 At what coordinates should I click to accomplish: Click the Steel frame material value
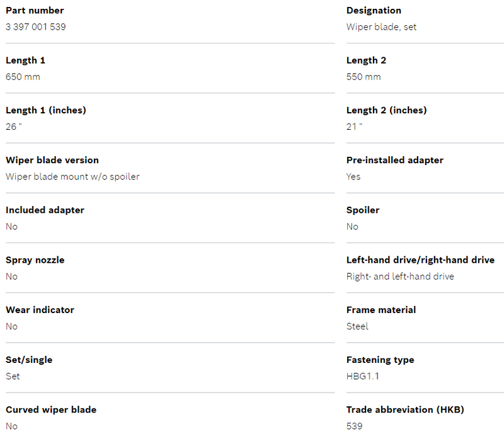pos(357,326)
